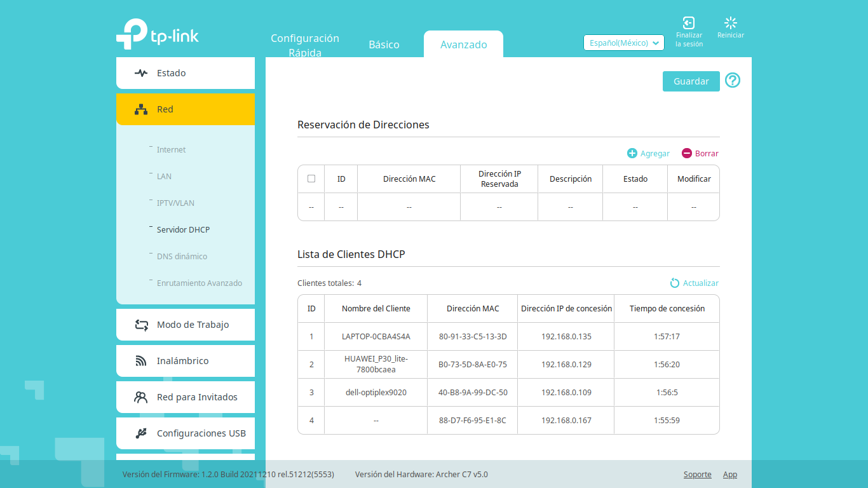The image size is (868, 488).
Task: Open the DNS dinámico submenu item
Action: coord(182,256)
